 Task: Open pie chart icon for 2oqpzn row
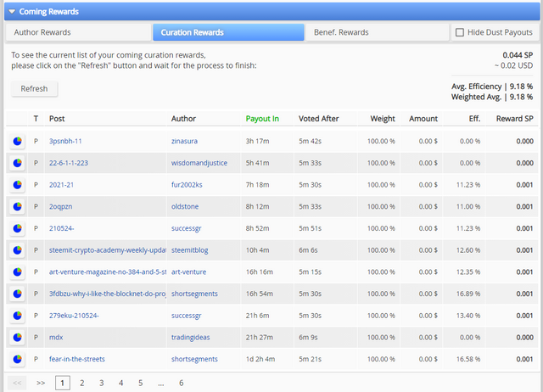[x=17, y=206]
